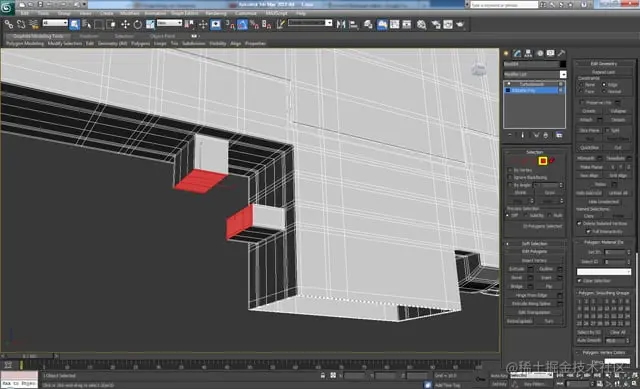640x389 pixels.
Task: Click the Align tool icon
Action: pos(353,24)
